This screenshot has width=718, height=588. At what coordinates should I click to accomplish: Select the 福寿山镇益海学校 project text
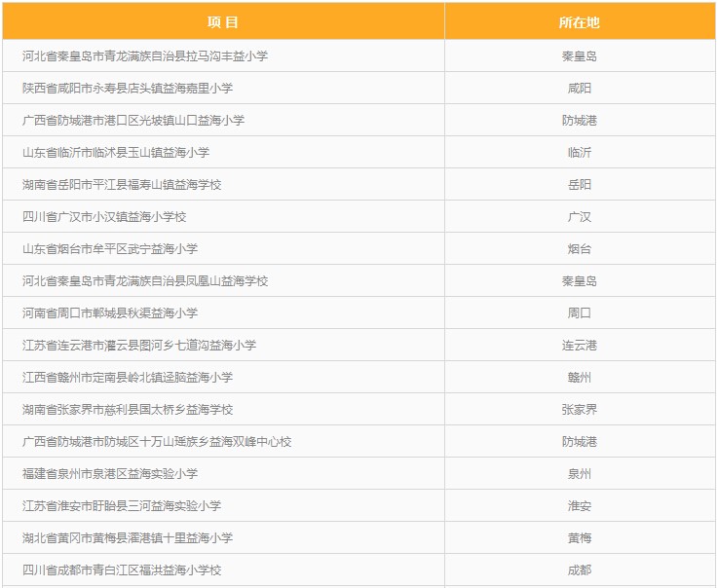pyautogui.click(x=122, y=184)
